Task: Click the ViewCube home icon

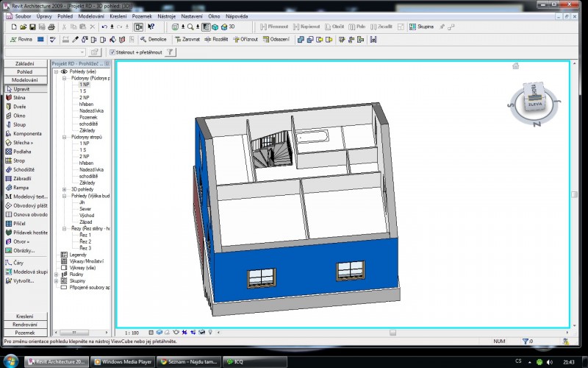Action: pyautogui.click(x=516, y=66)
